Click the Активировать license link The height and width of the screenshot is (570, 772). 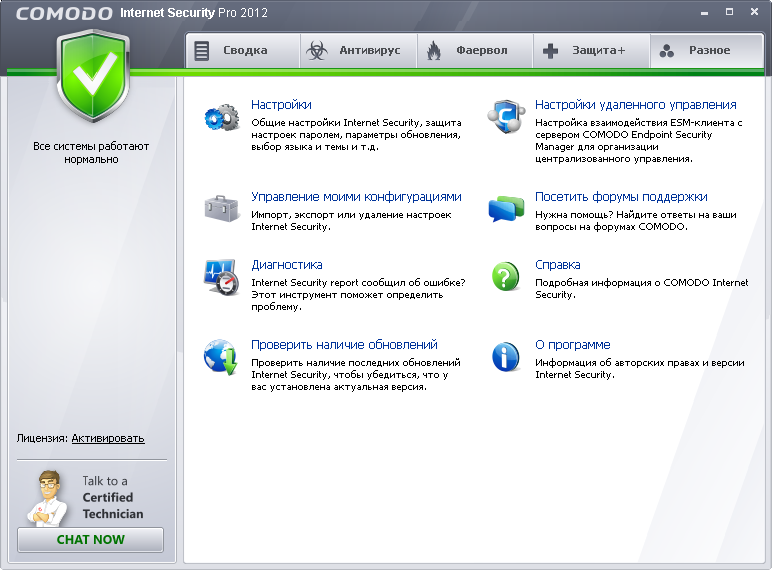pyautogui.click(x=108, y=438)
